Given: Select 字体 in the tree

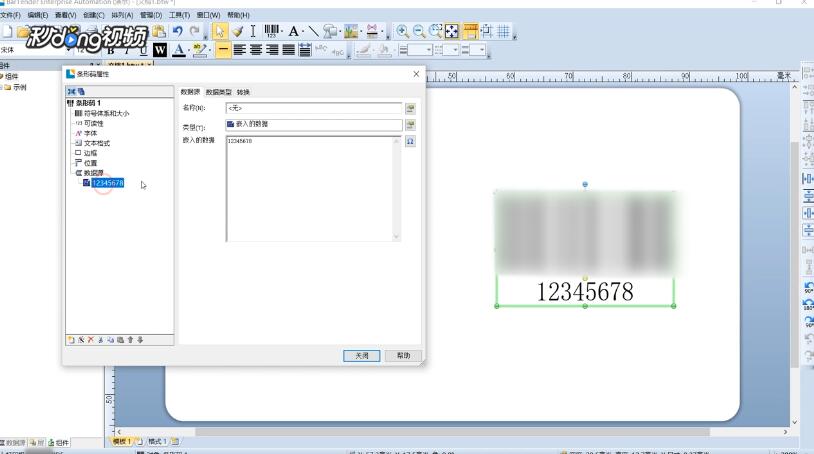Looking at the screenshot, I should (90, 133).
